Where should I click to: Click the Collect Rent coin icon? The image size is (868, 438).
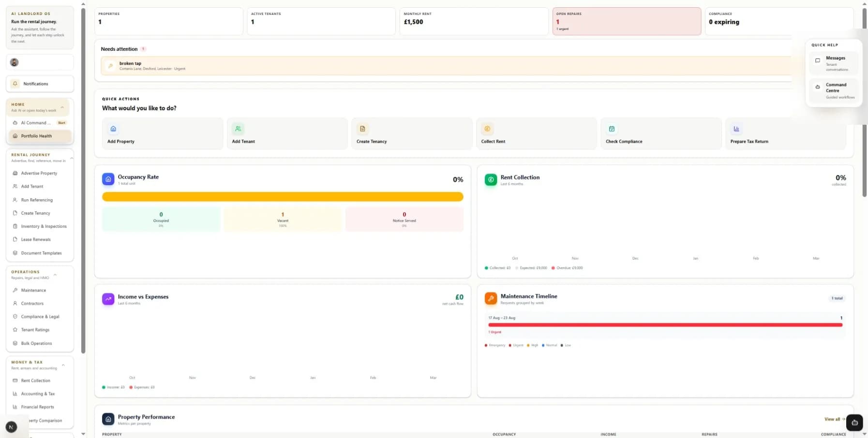[x=487, y=129]
